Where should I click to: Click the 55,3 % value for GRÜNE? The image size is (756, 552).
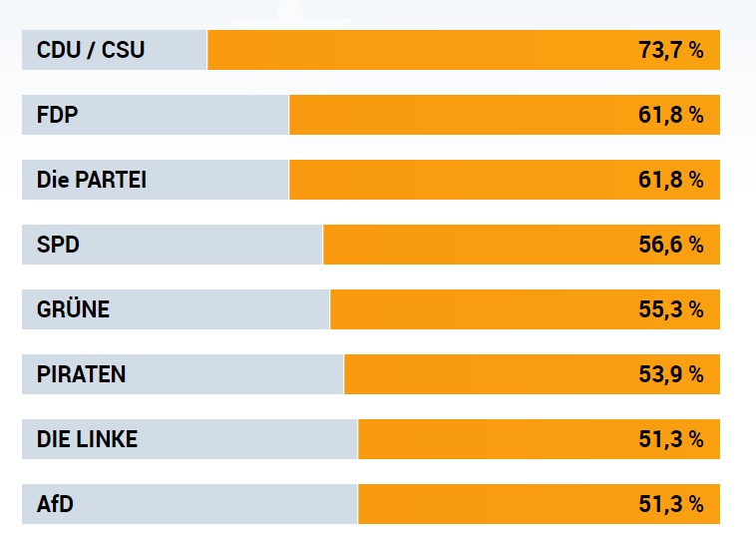coord(671,309)
